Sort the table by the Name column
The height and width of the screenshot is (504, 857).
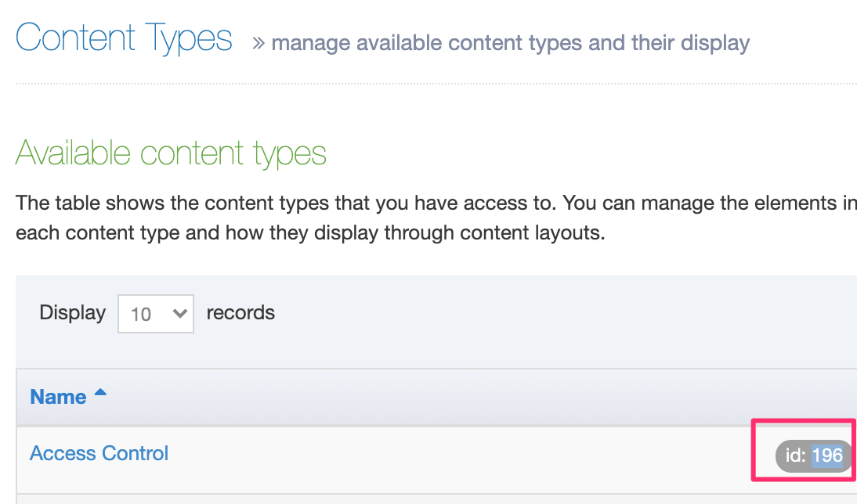click(58, 397)
